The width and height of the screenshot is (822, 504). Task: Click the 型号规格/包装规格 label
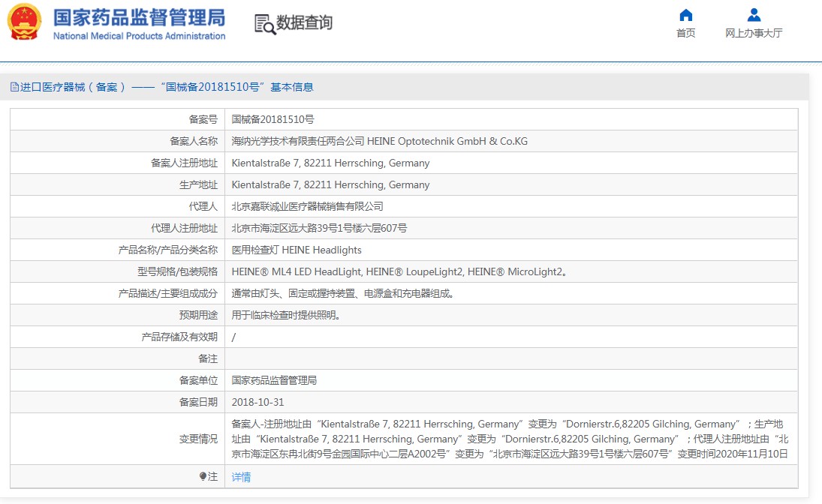tap(178, 271)
